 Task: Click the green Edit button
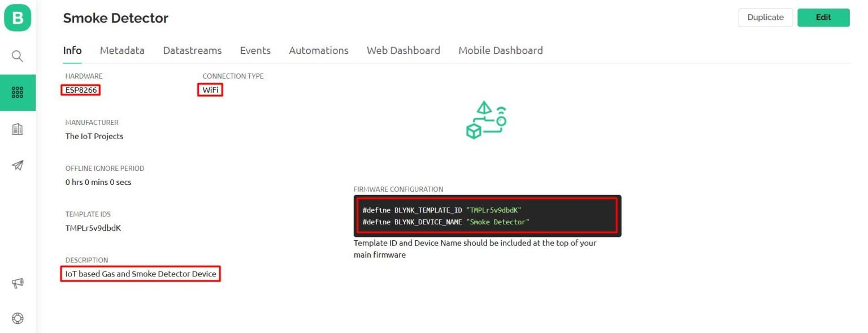coord(823,18)
